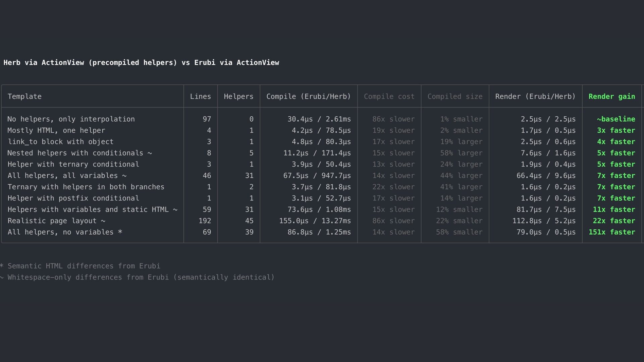Click the '58% smaller' compiled size value

point(459,232)
